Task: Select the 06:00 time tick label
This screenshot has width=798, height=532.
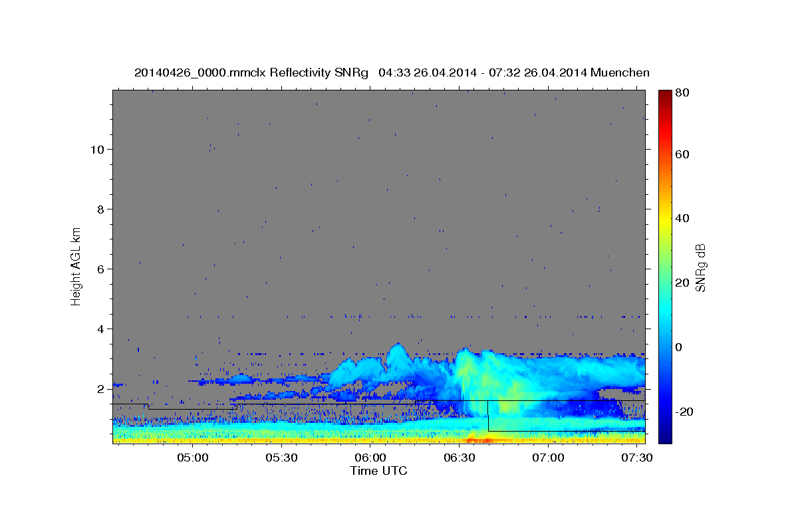Action: (370, 458)
